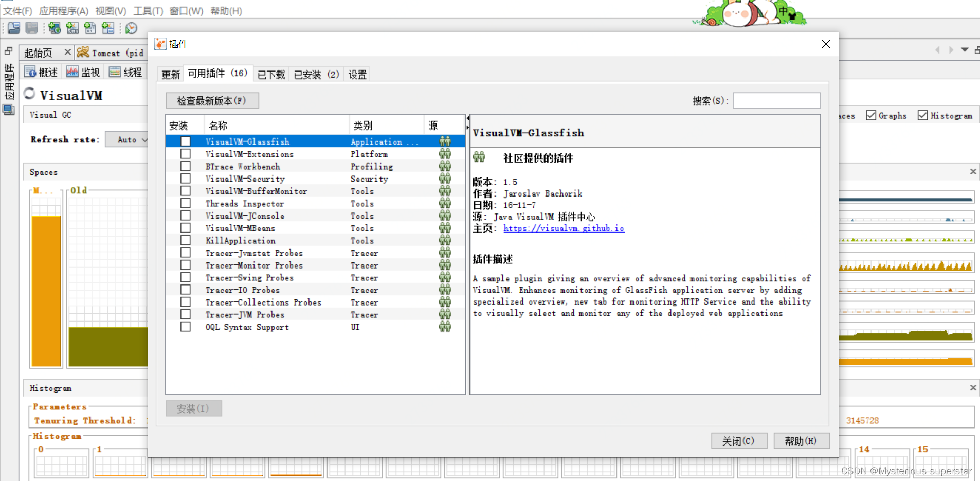
Task: Click the Add Remote Host toolbar icon
Action: click(x=55, y=28)
